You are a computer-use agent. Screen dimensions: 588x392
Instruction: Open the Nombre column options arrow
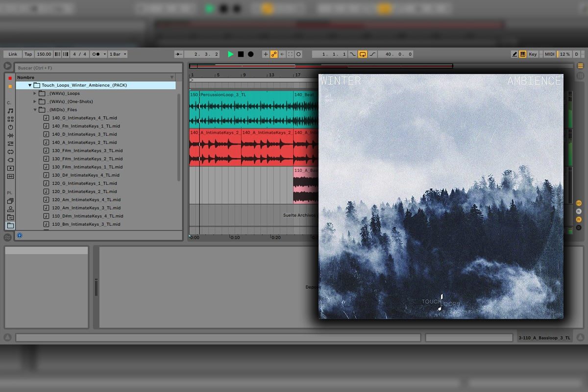point(172,77)
